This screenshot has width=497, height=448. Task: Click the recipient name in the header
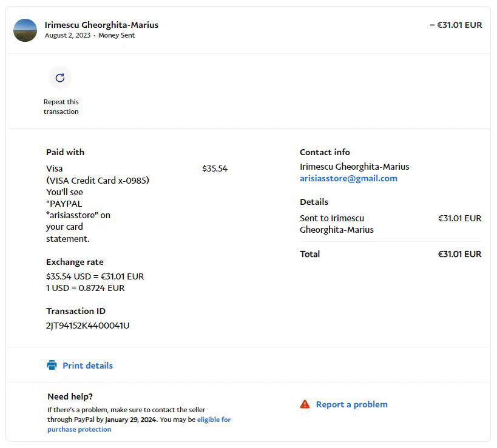pyautogui.click(x=101, y=25)
